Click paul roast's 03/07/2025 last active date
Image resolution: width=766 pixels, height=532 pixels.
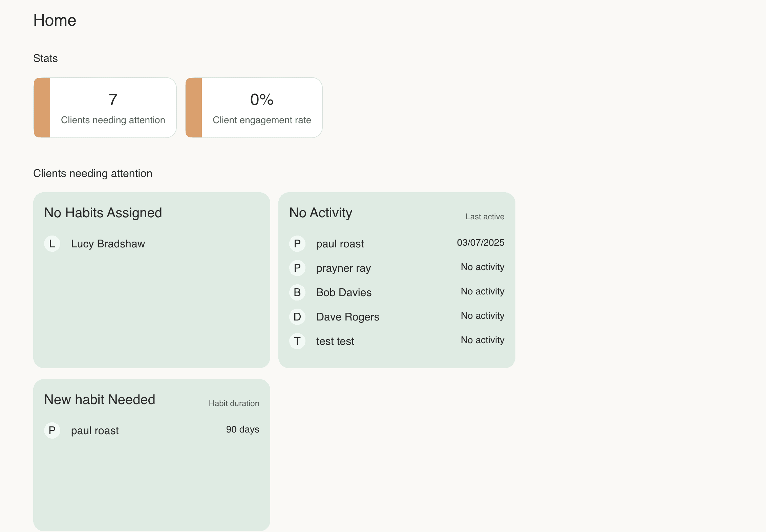coord(481,243)
